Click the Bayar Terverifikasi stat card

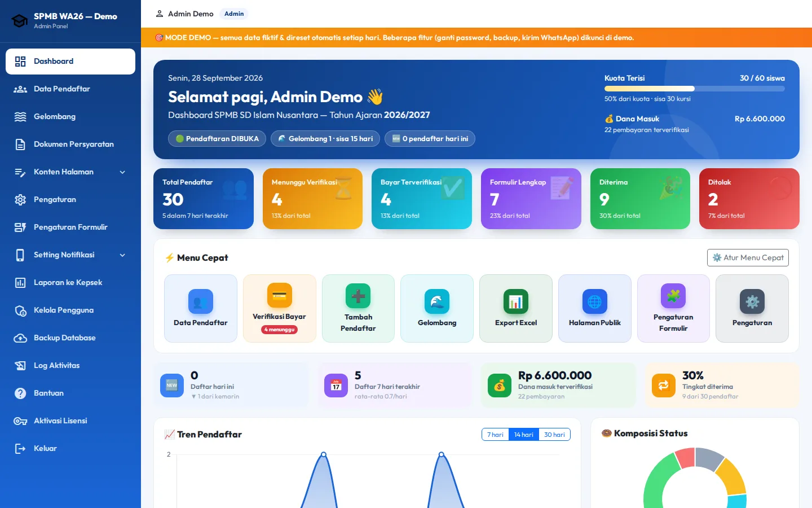coord(422,199)
